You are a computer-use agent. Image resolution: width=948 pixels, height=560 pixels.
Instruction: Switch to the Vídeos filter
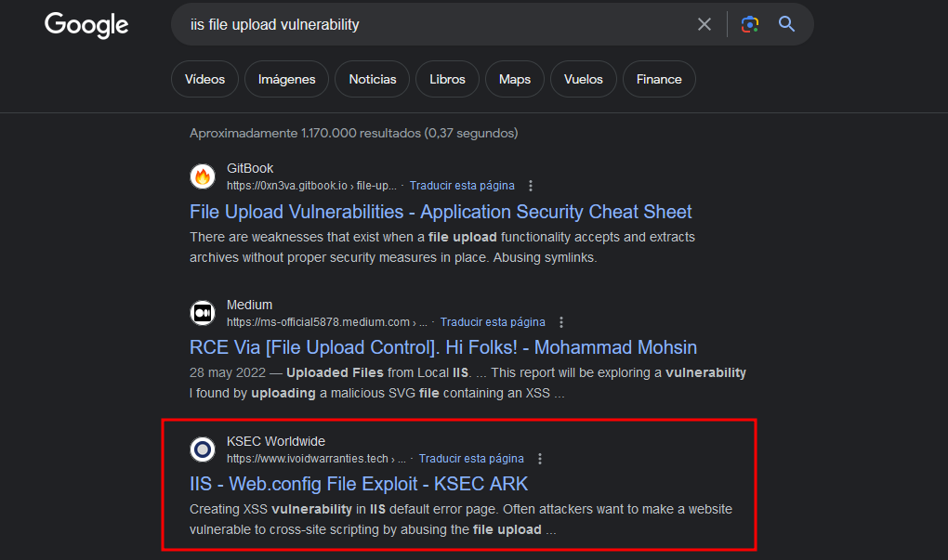click(x=205, y=79)
